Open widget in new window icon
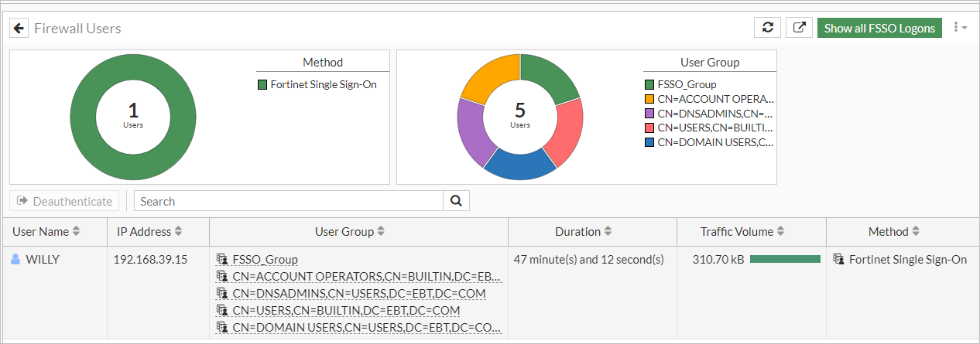980x344 pixels. click(x=800, y=28)
